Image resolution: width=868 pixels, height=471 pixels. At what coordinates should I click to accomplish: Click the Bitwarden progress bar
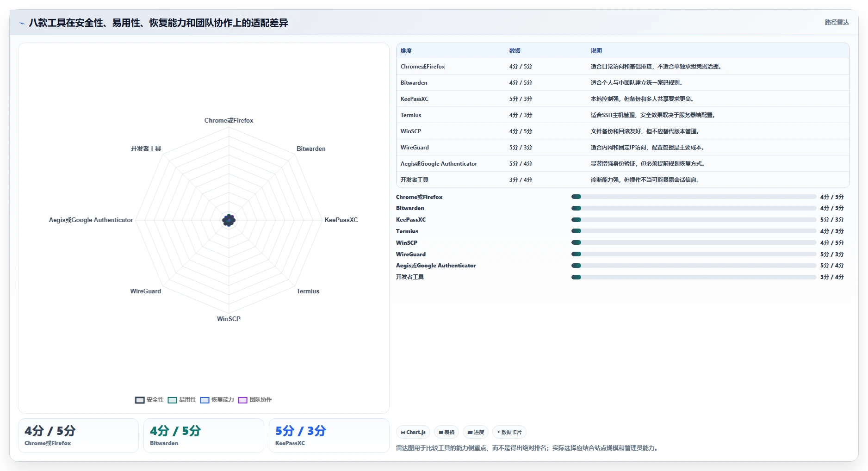[694, 208]
